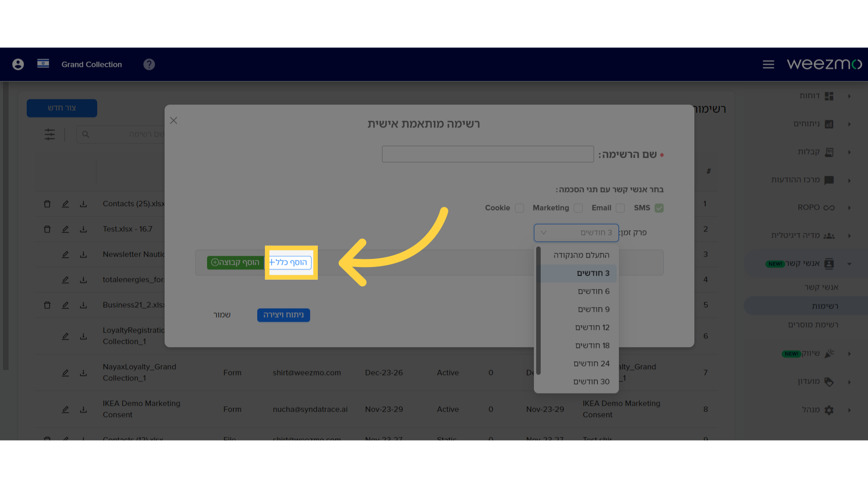Edit the Newsletter Nautic list
The width and height of the screenshot is (868, 488).
pos(65,254)
